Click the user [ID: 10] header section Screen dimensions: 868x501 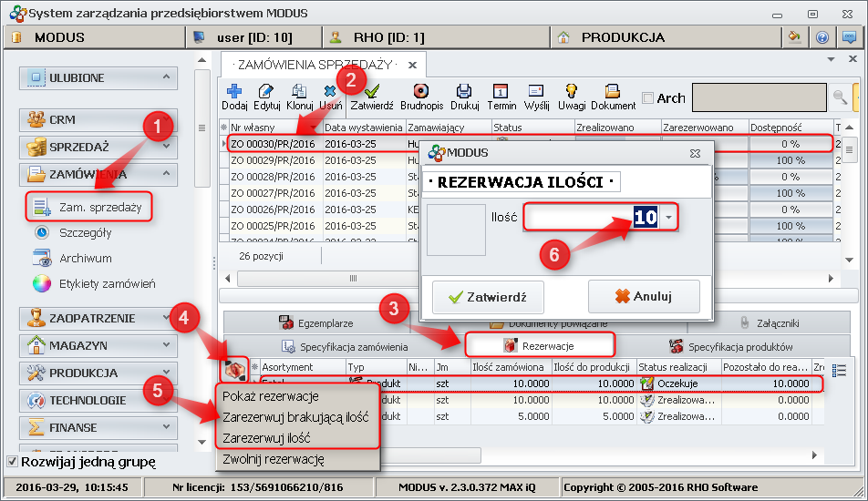[x=253, y=37]
